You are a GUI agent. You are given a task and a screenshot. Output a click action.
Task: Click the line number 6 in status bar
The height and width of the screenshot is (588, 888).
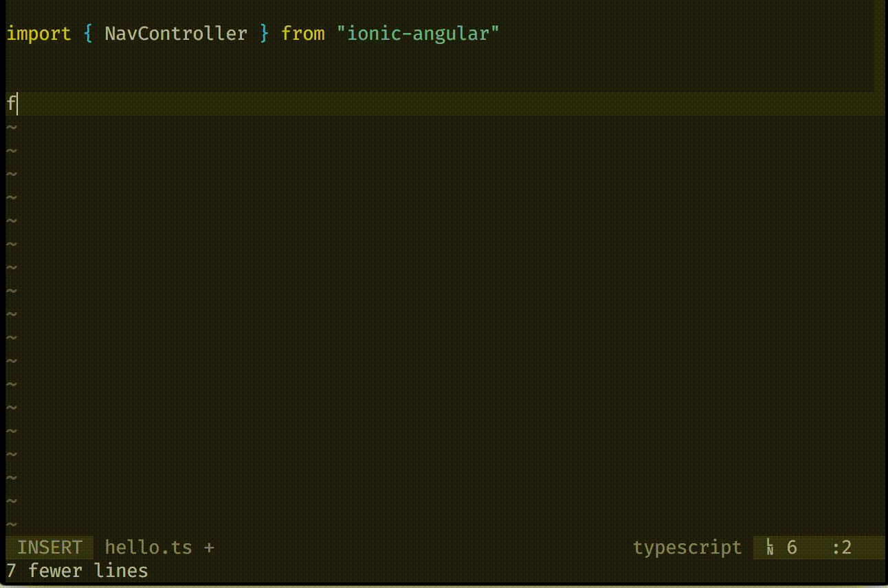[x=792, y=547]
